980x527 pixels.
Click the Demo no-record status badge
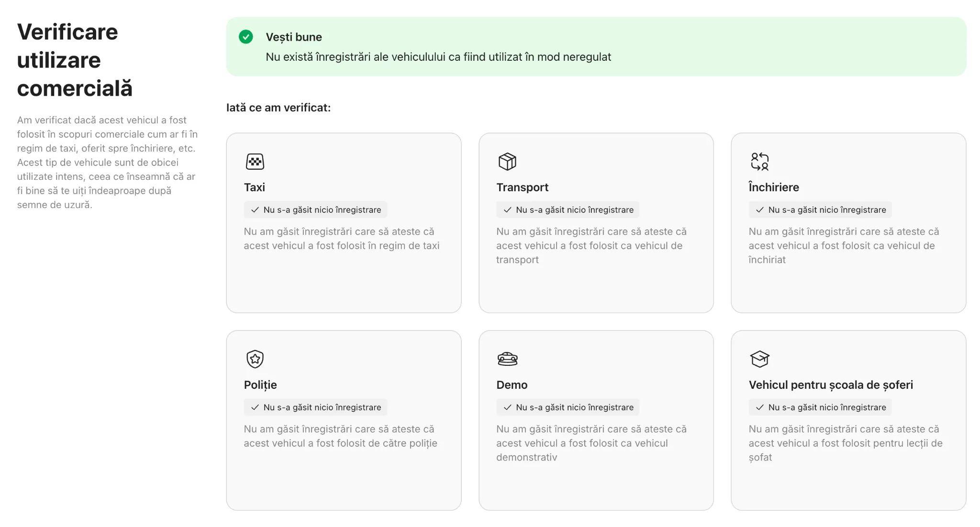tap(568, 407)
